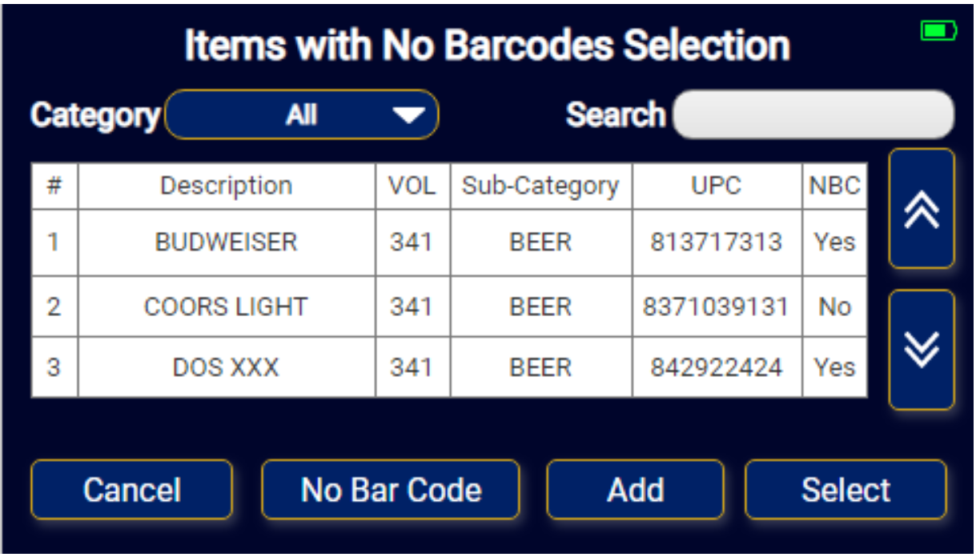Tap the Select button
The height and width of the screenshot is (557, 980).
[845, 489]
